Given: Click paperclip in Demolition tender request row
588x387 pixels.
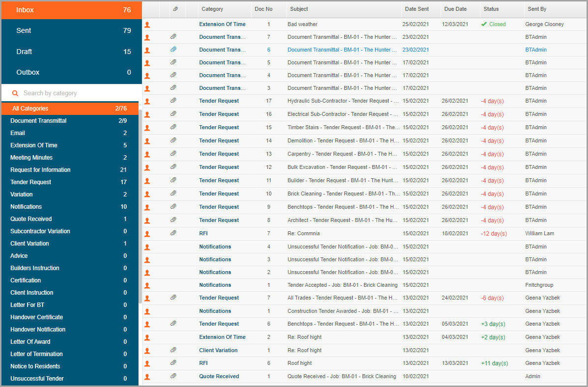Looking at the screenshot, I should tap(173, 140).
